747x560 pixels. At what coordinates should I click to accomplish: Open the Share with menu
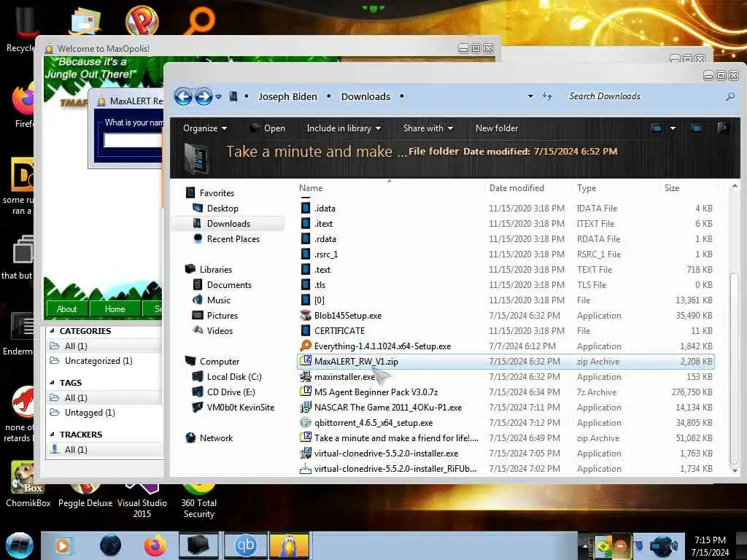[427, 128]
